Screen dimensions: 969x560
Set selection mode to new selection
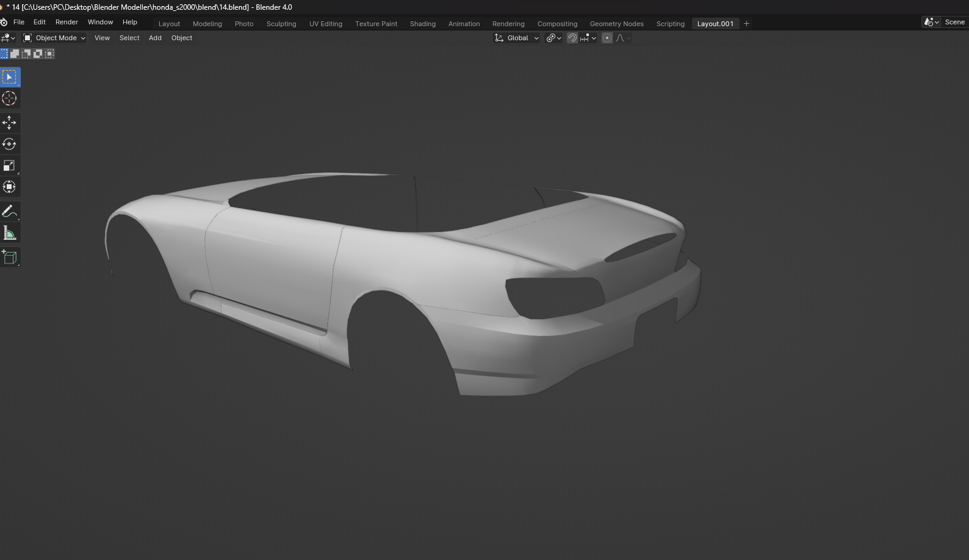[4, 54]
